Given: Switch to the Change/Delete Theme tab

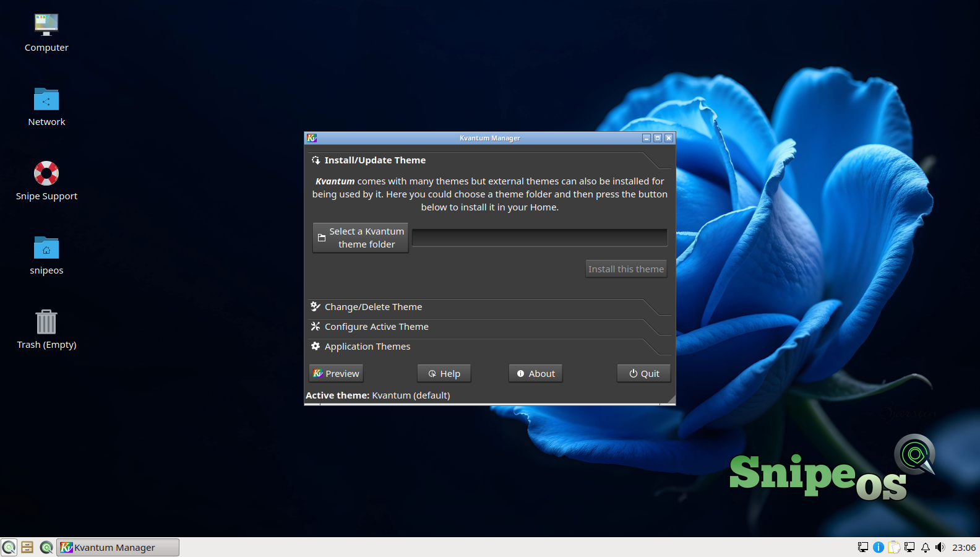Looking at the screenshot, I should 489,307.
